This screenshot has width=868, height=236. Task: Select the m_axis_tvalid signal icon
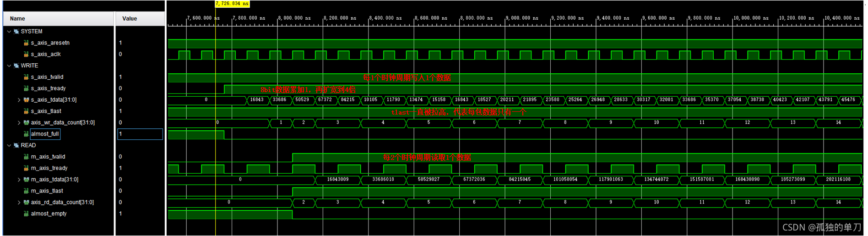26,157
